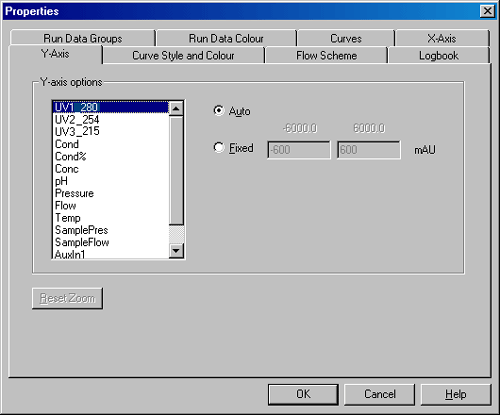Click the list scroll down arrow
The image size is (500, 415).
[176, 250]
